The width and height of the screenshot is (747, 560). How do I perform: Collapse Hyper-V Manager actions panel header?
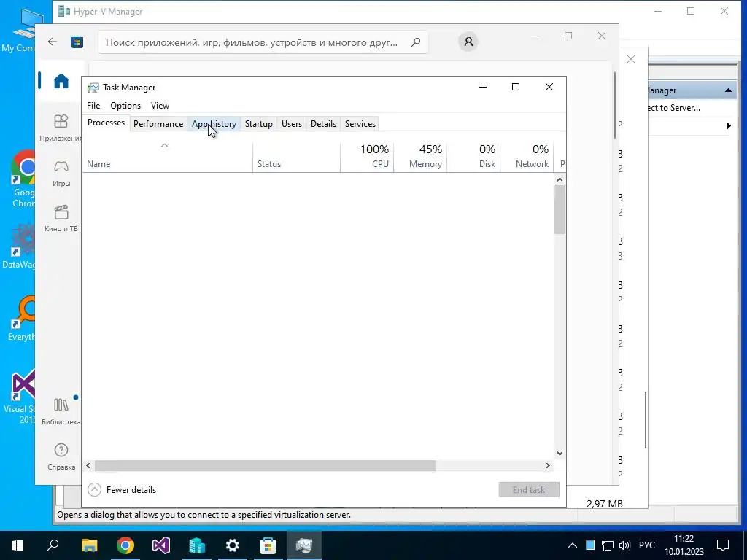point(729,90)
